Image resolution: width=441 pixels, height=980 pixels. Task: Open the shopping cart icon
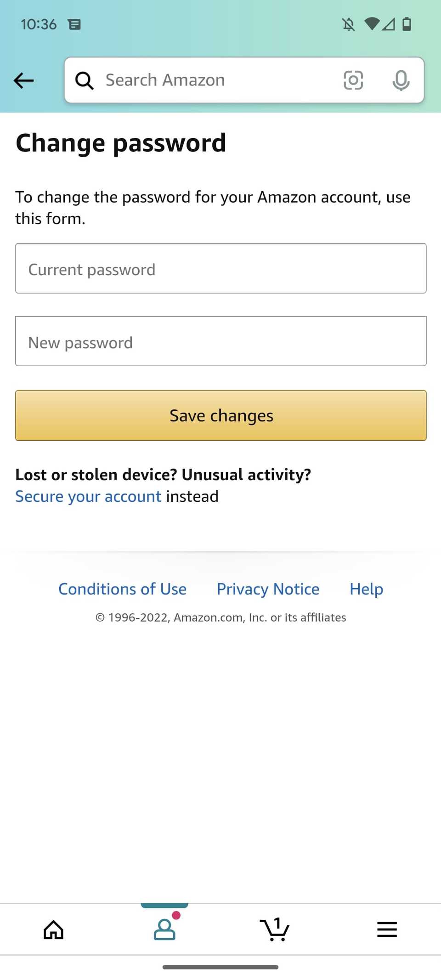(x=274, y=929)
